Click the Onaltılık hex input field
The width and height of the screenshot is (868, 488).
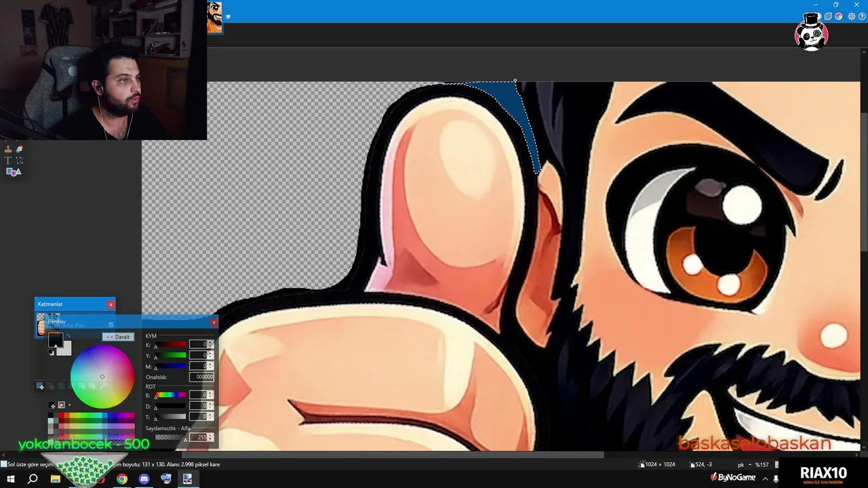tap(201, 377)
